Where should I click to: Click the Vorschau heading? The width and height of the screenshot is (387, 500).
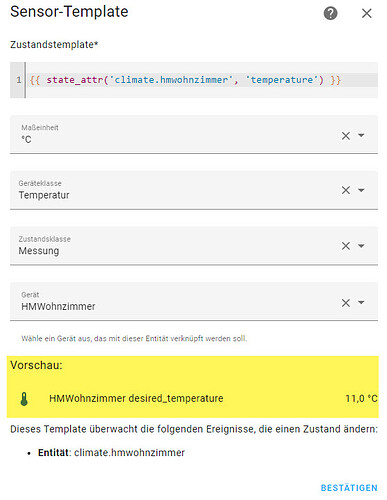pos(36,365)
